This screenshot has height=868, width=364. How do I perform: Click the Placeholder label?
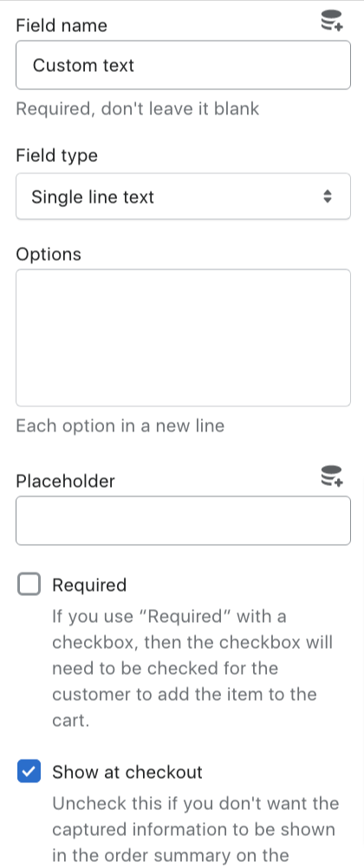(65, 481)
